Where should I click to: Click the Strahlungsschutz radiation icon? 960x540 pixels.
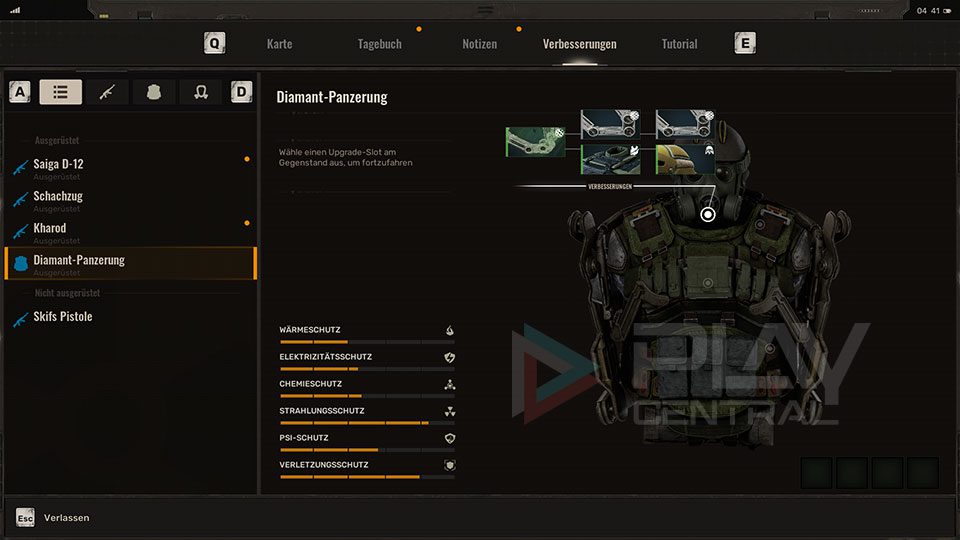point(449,411)
